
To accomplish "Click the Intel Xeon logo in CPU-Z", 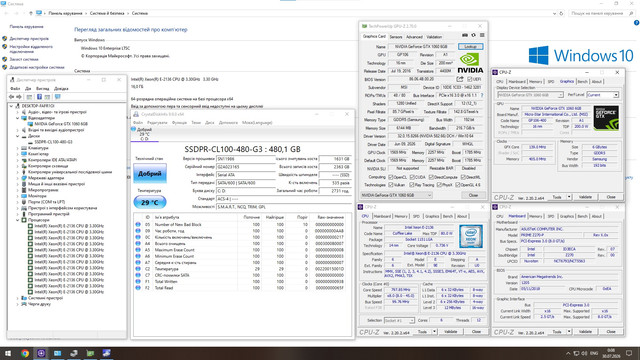I will 471,236.
